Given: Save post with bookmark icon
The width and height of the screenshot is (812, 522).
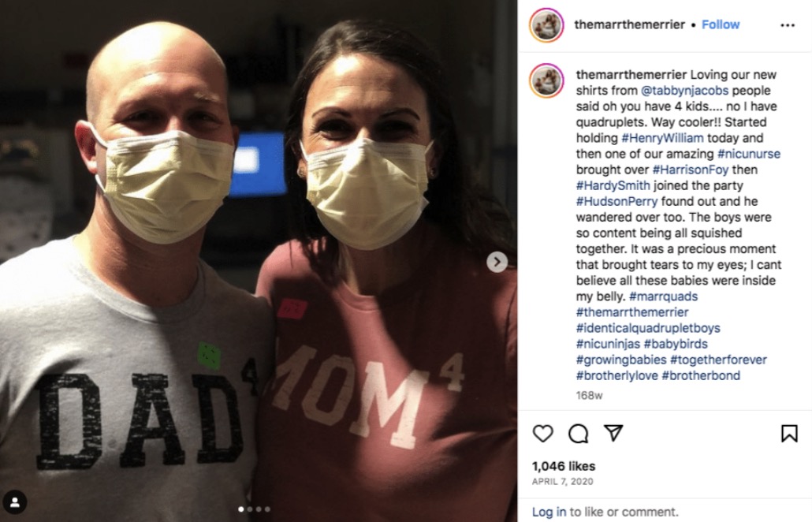Looking at the screenshot, I should click(x=789, y=434).
